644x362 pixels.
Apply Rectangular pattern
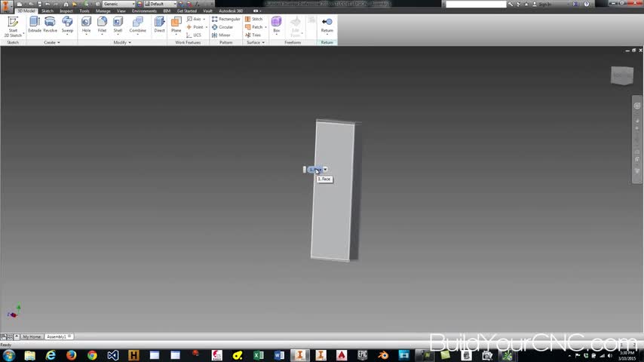click(x=226, y=20)
